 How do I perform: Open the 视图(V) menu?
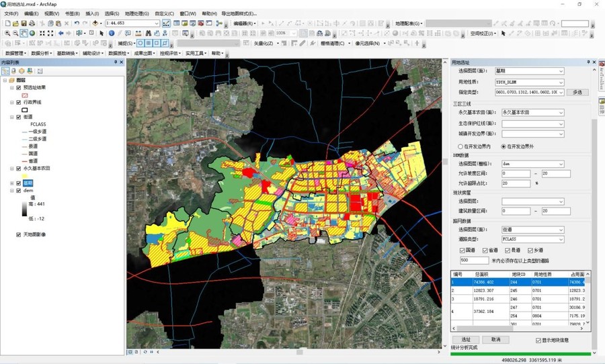pos(51,13)
